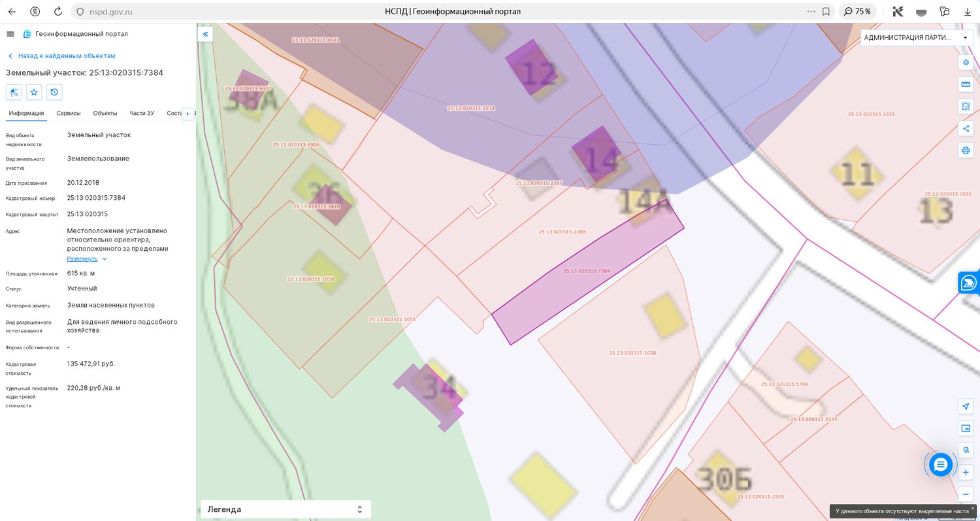Open the browser downloads
980x521 pixels.
click(x=968, y=11)
